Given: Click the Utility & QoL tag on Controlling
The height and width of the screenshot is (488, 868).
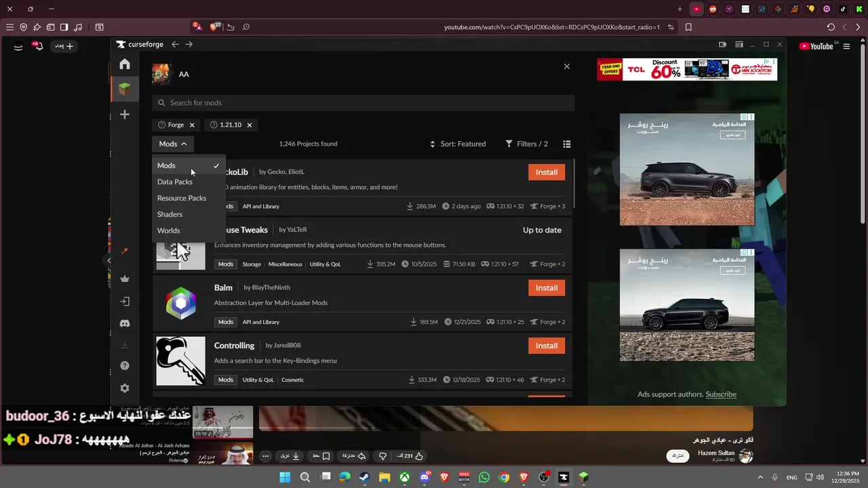Looking at the screenshot, I should (x=258, y=380).
